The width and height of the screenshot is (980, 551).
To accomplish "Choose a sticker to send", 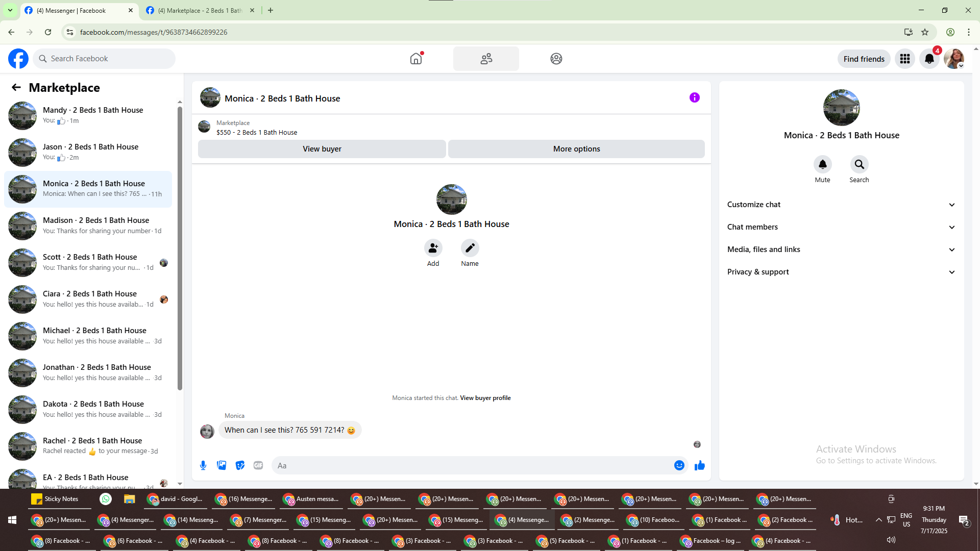I will click(x=240, y=465).
